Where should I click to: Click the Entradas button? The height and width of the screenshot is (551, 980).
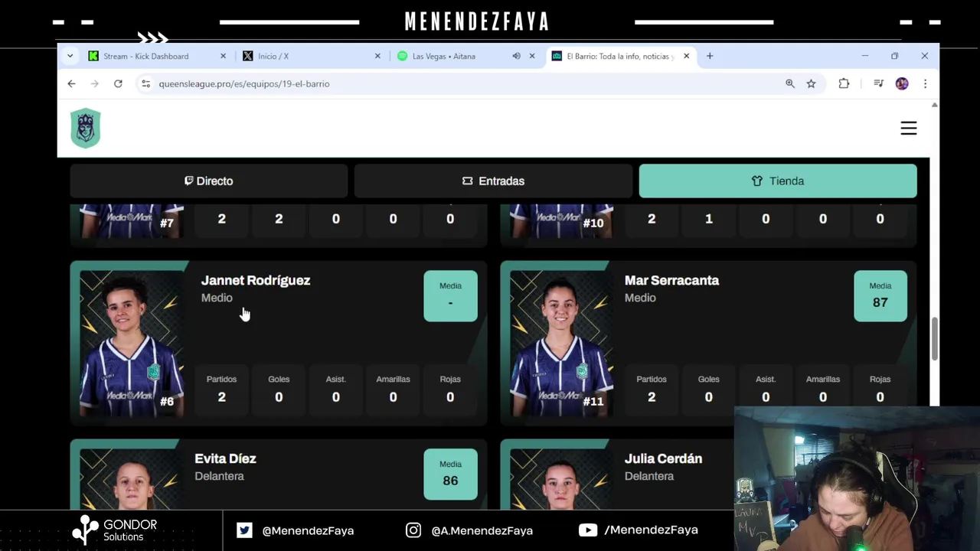click(x=493, y=181)
